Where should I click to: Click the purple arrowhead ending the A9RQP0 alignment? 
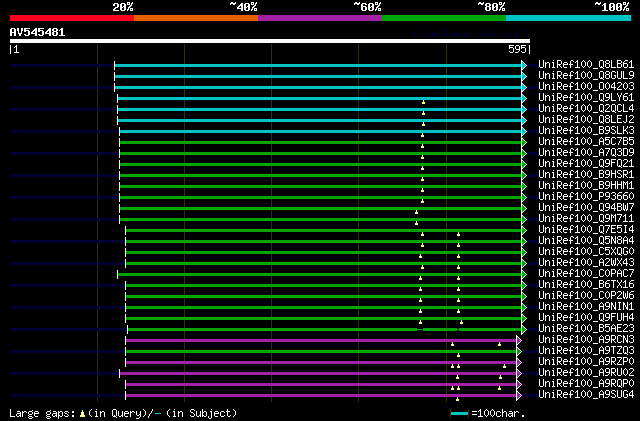pyautogui.click(x=519, y=385)
